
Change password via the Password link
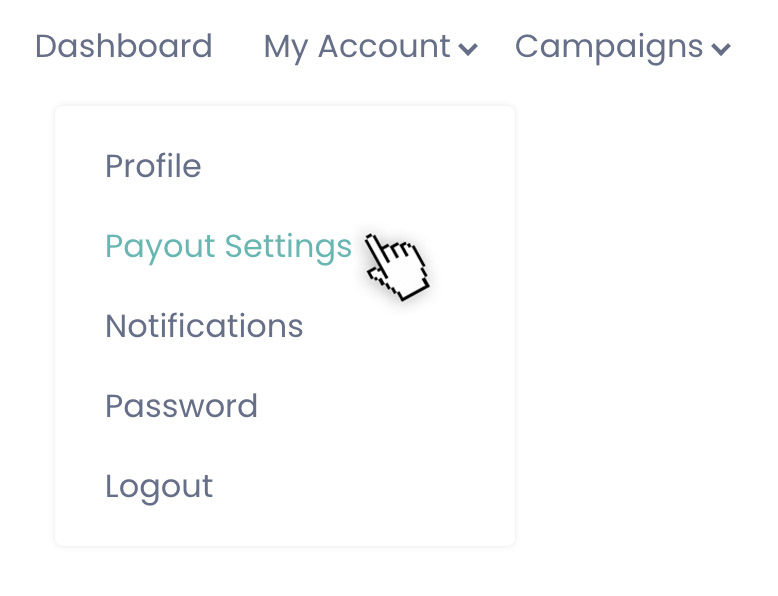coord(181,406)
